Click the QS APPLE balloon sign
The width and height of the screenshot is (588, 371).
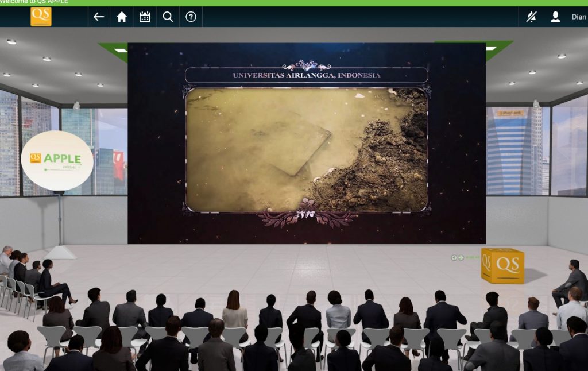pos(57,161)
